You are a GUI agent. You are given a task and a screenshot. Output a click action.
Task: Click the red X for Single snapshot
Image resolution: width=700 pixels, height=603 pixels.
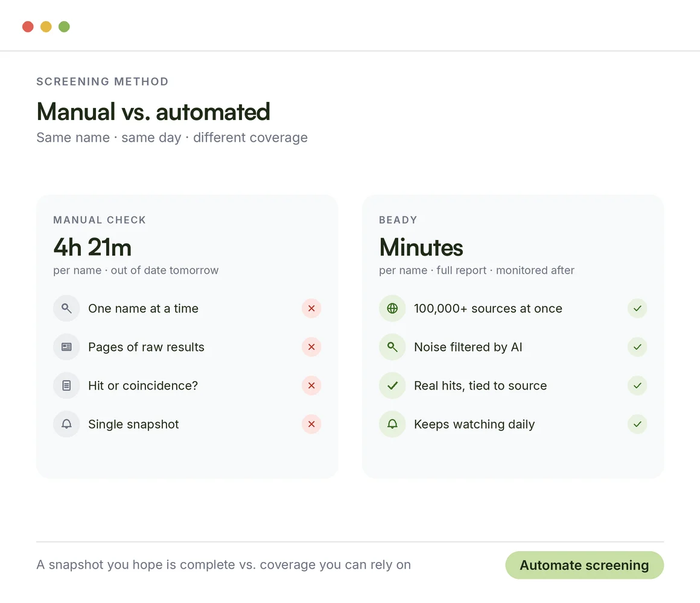pyautogui.click(x=311, y=424)
